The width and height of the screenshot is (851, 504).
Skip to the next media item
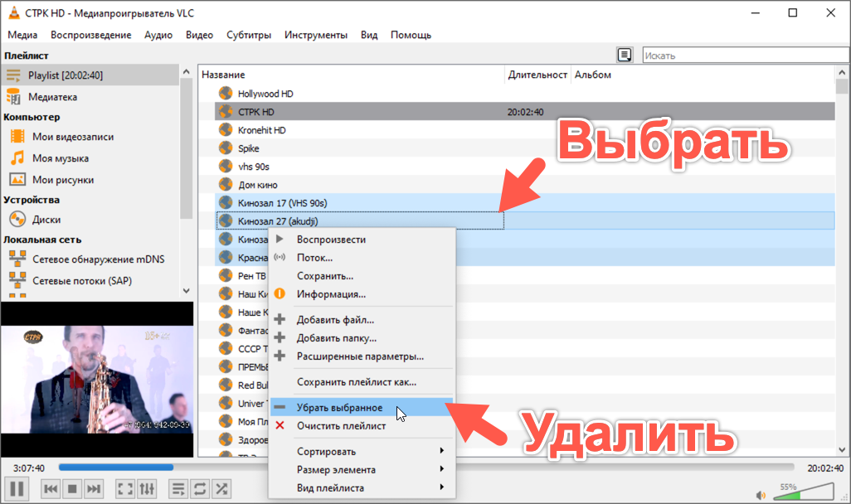click(x=94, y=489)
